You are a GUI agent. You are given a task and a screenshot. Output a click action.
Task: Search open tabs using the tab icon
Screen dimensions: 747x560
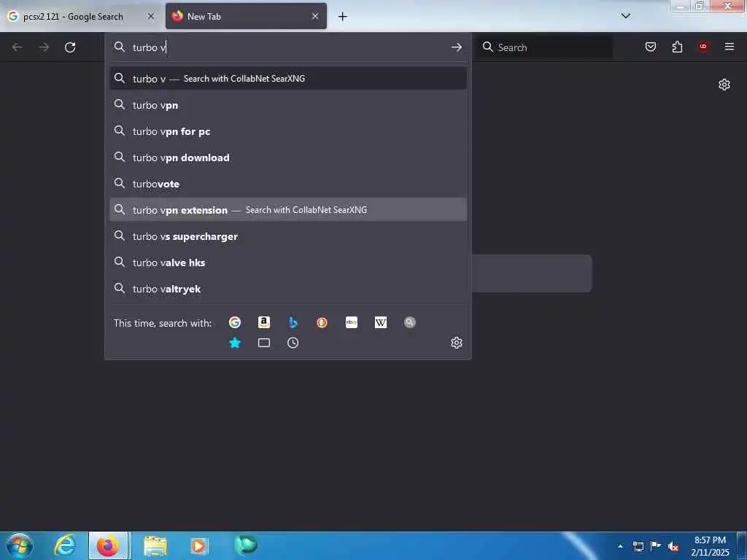pyautogui.click(x=264, y=343)
